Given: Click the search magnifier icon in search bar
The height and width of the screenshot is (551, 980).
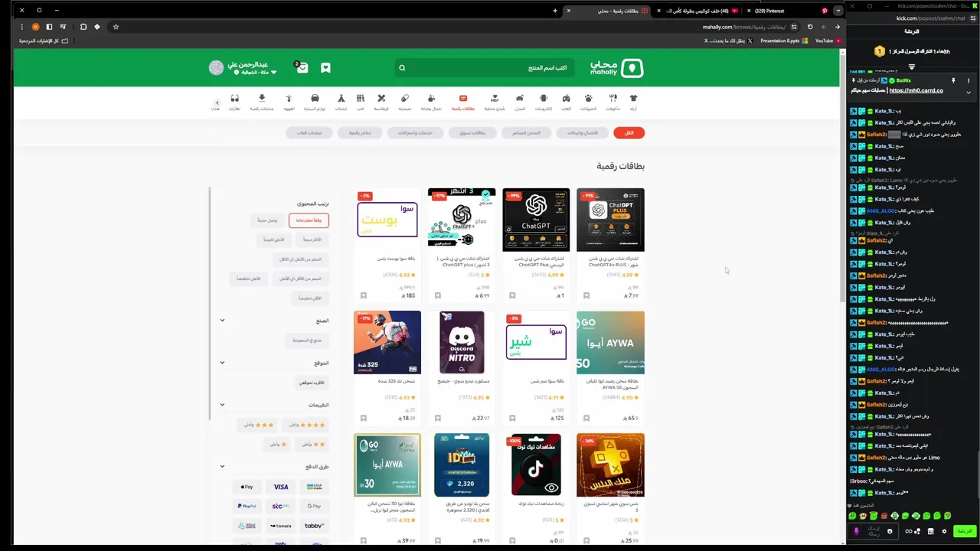Looking at the screenshot, I should click(x=402, y=67).
